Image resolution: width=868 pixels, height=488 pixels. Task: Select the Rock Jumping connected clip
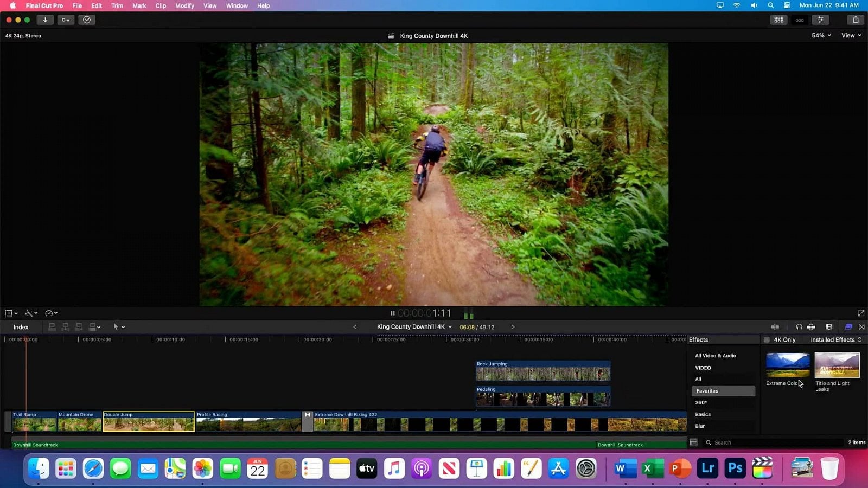point(543,371)
